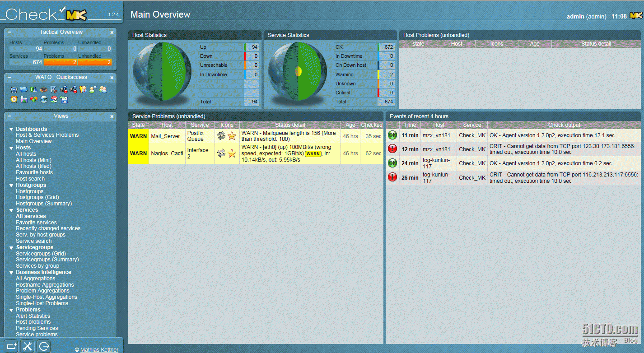Open WATO main menu house icon
This screenshot has height=353, width=644.
pyautogui.click(x=14, y=89)
